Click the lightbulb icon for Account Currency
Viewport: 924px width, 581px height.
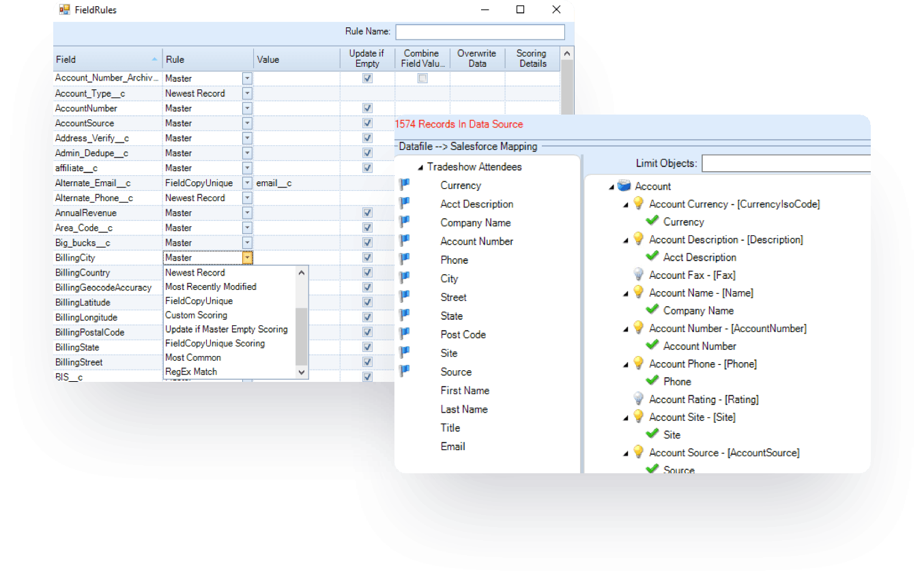(x=638, y=203)
